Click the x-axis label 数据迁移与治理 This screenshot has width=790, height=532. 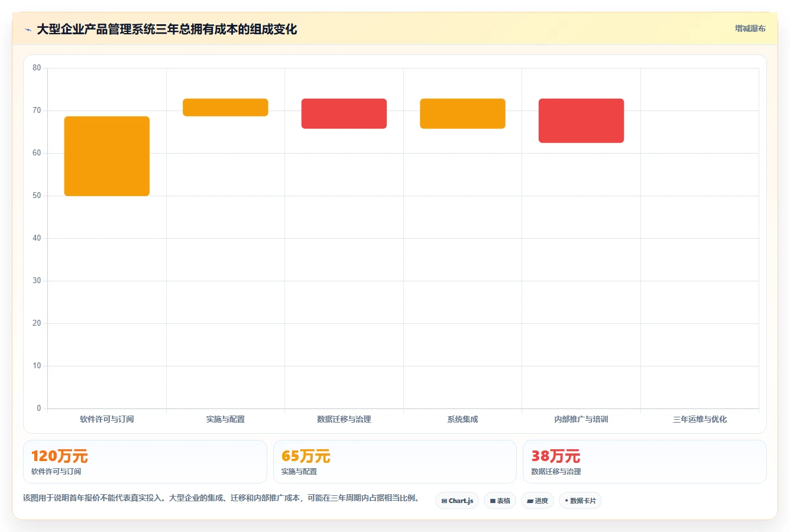click(344, 419)
